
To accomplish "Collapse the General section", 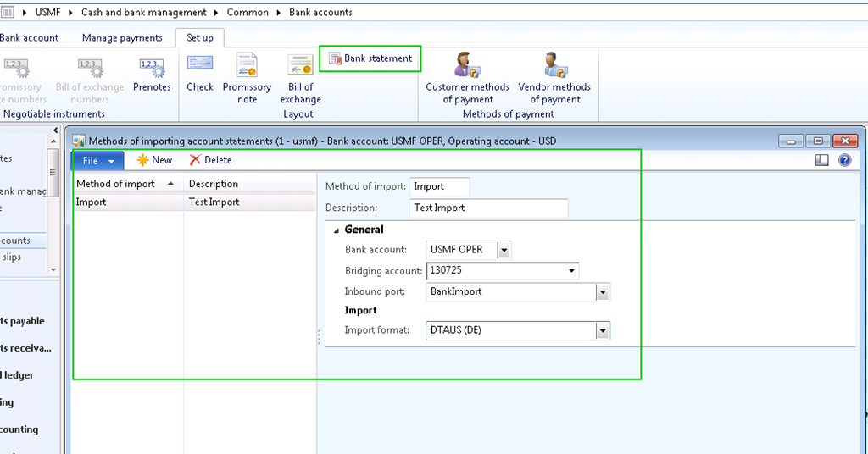I will pos(337,230).
